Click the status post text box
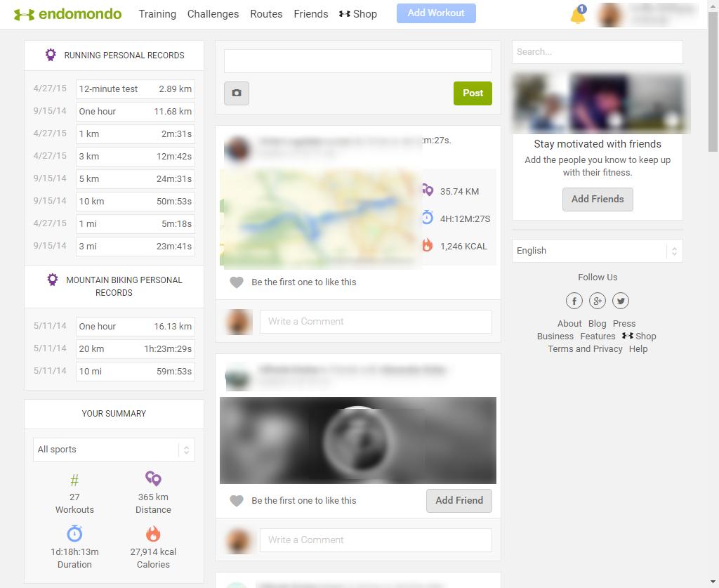 click(x=357, y=61)
